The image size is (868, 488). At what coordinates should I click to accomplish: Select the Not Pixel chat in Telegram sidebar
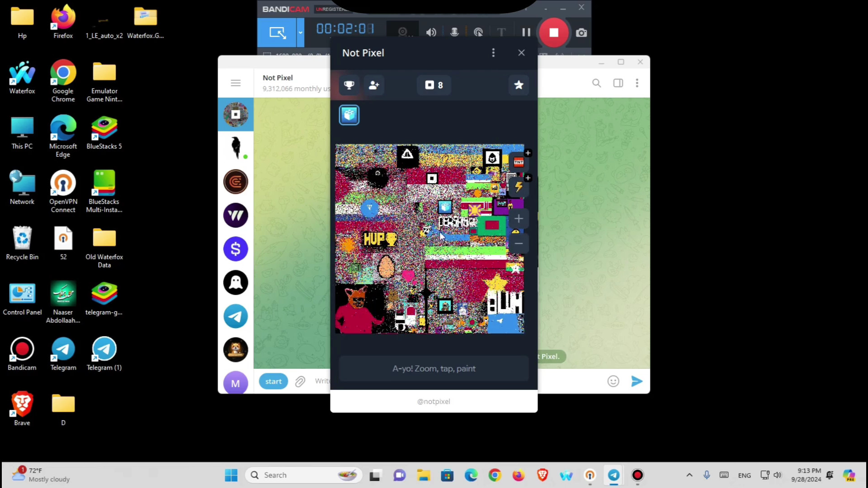[236, 114]
